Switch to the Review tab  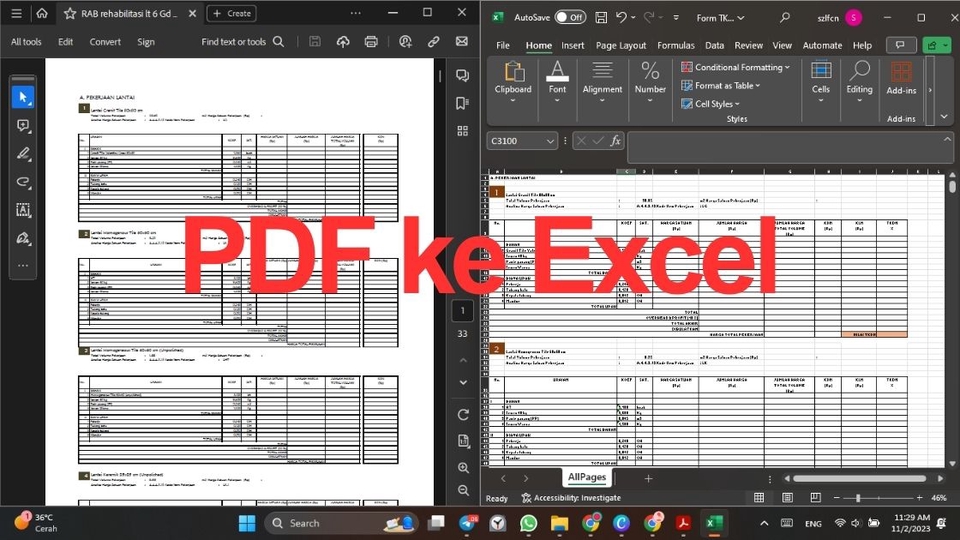[x=749, y=45]
